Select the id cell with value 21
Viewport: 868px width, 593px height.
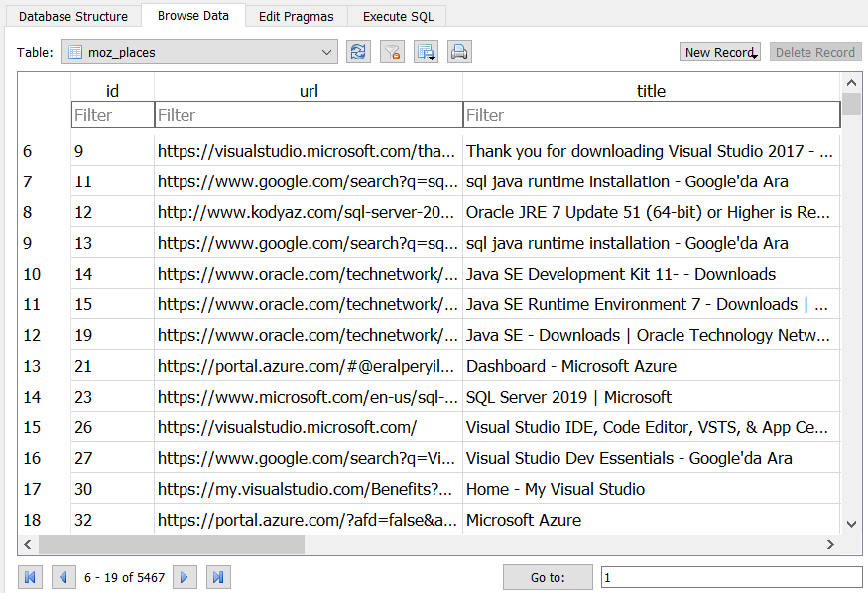tap(113, 366)
